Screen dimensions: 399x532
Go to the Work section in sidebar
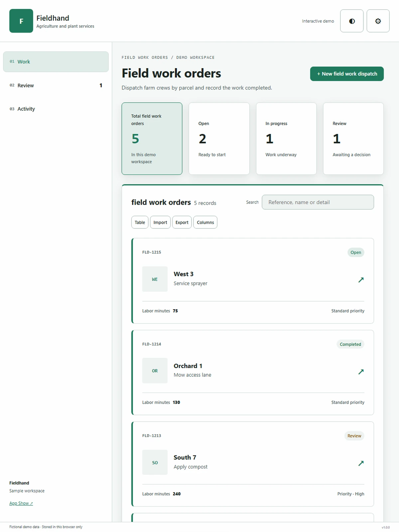[x=56, y=62]
